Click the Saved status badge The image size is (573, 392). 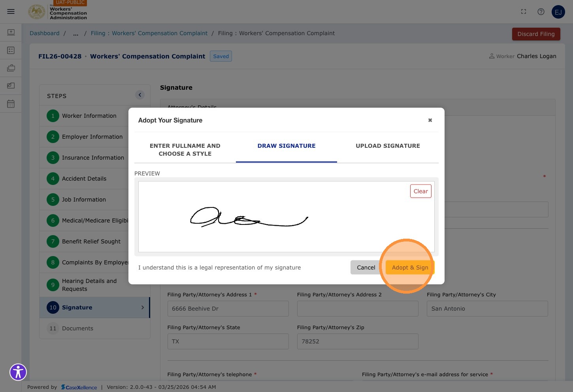(x=221, y=56)
